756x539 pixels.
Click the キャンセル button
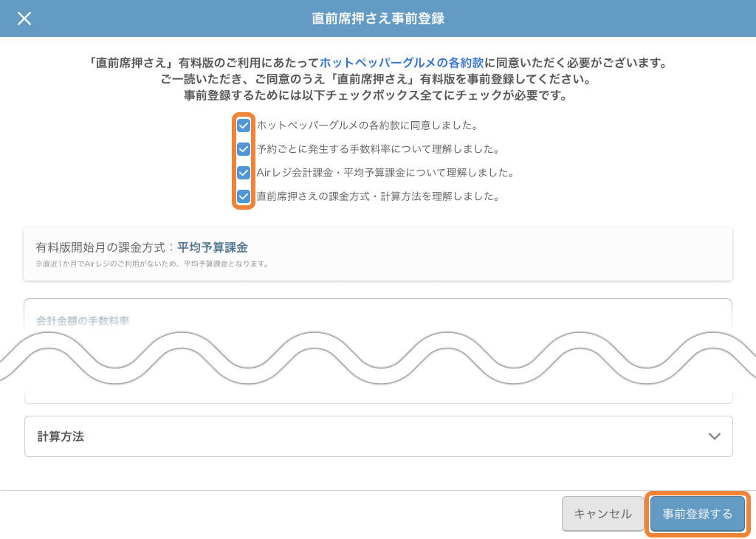pyautogui.click(x=603, y=513)
